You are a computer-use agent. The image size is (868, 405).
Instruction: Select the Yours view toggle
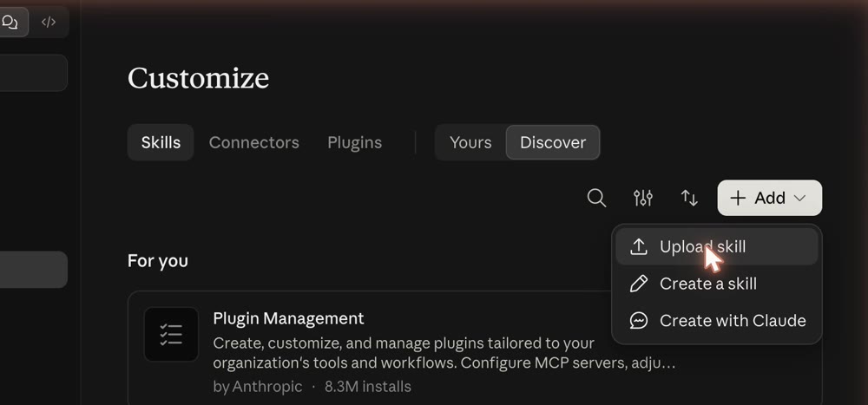click(x=470, y=143)
